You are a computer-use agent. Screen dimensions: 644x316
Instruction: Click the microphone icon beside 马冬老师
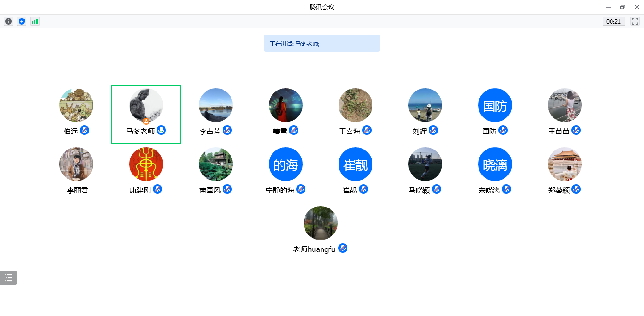(x=161, y=131)
